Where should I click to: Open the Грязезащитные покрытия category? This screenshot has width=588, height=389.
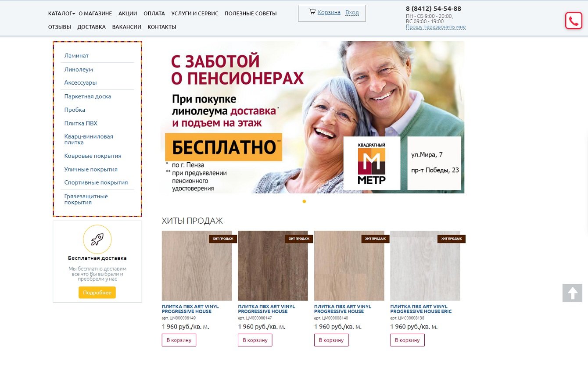(86, 199)
